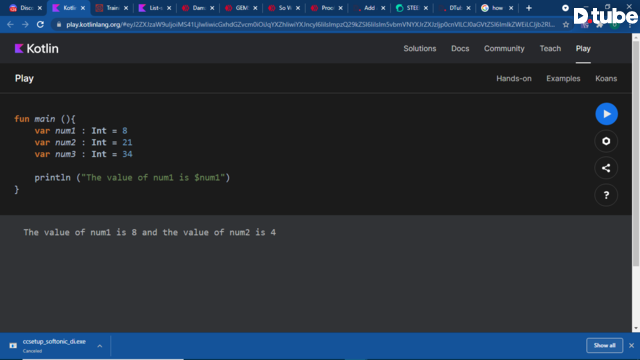Switch to the DTub tab

454,8
